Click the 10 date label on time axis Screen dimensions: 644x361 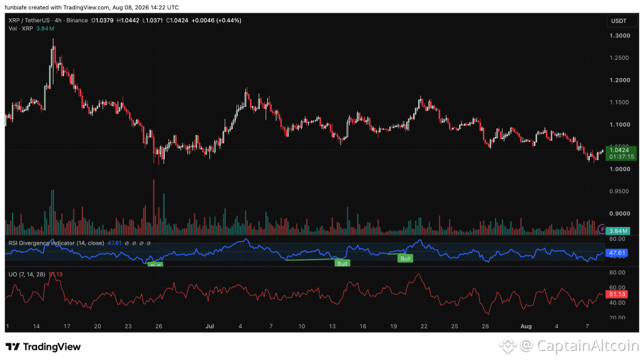[x=302, y=326]
